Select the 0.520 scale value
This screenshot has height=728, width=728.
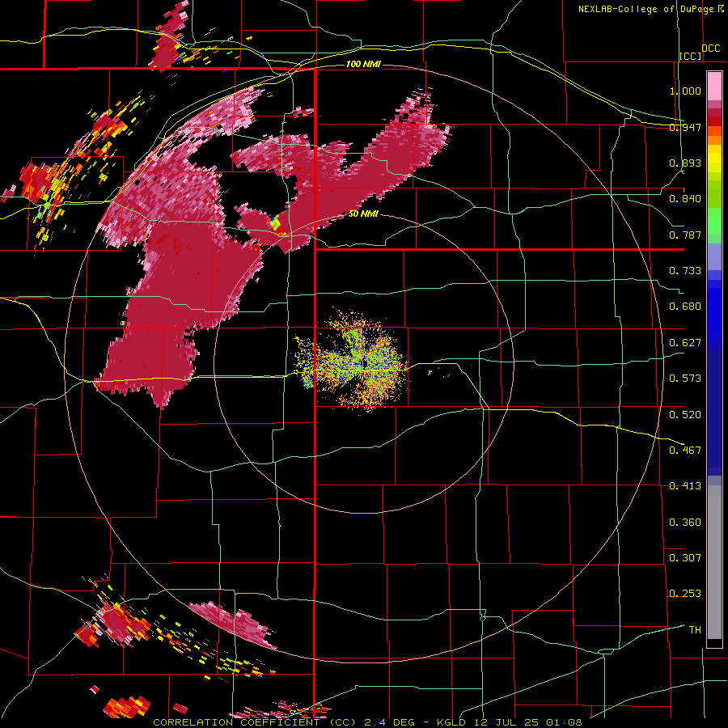pyautogui.click(x=685, y=414)
